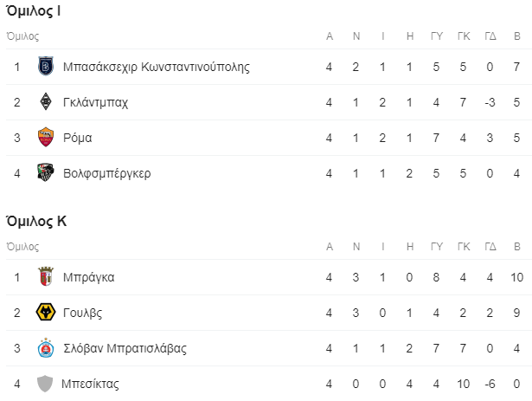Click the Όμιλος Κ group heading
The width and height of the screenshot is (532, 401).
pyautogui.click(x=36, y=222)
